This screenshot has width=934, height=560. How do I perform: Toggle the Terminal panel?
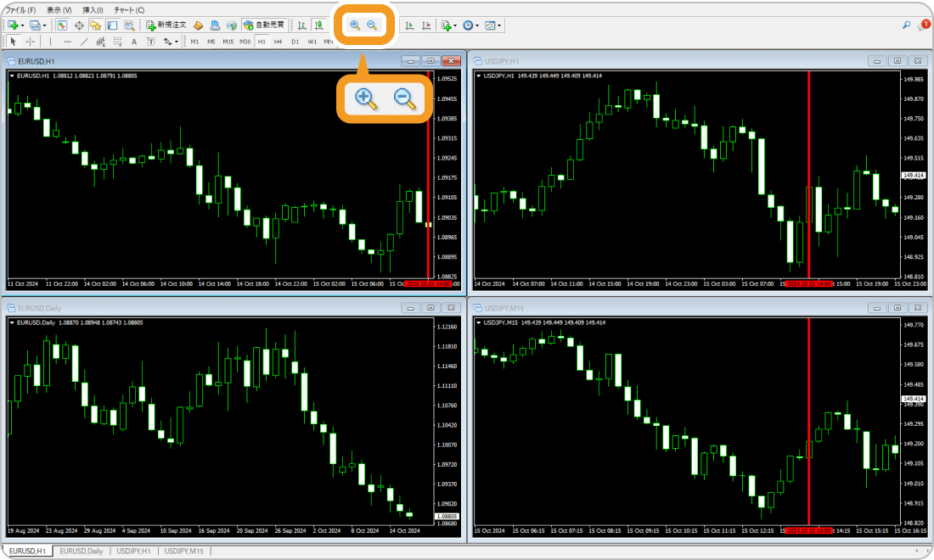(x=112, y=25)
